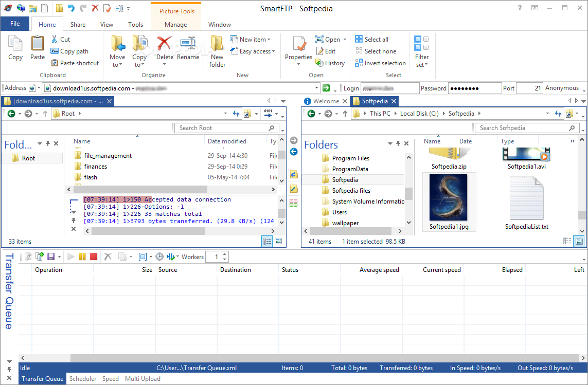
Task: Select Program Files in the Folders tree
Action: [351, 158]
